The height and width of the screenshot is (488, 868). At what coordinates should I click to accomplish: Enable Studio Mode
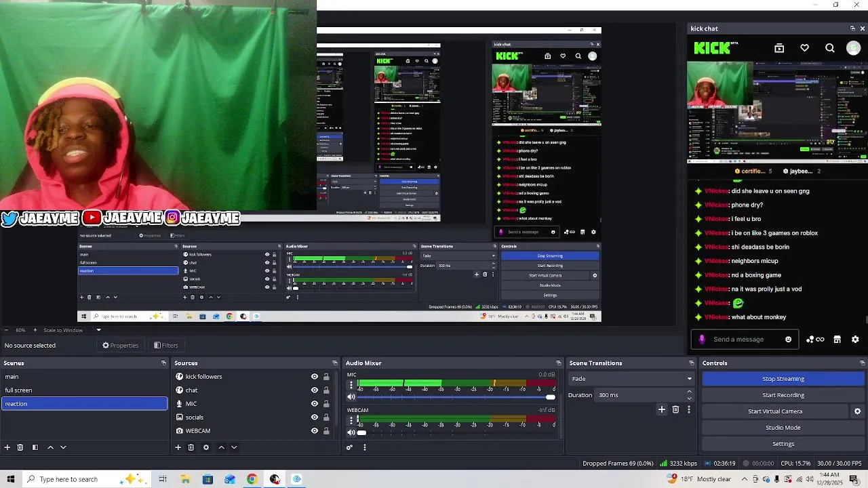(x=783, y=428)
